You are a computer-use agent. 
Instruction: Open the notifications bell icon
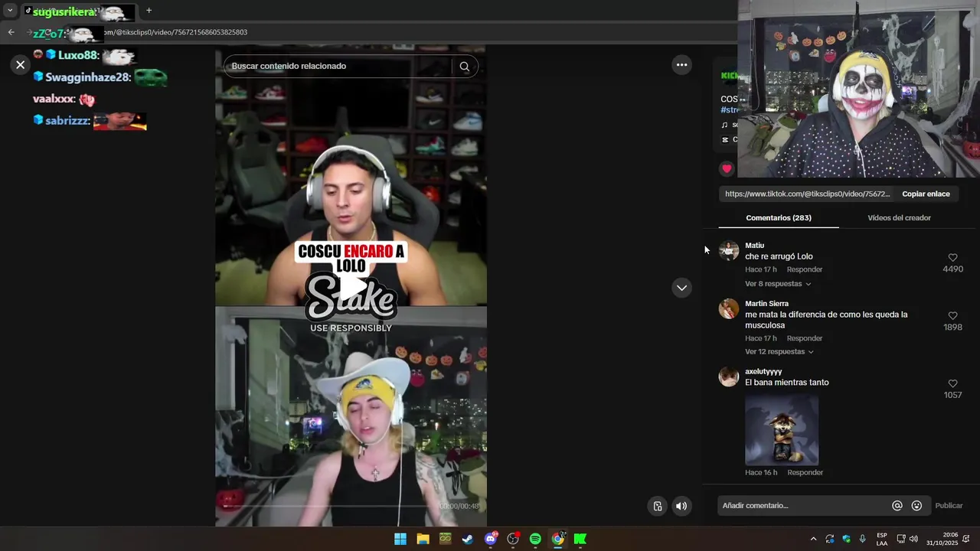pyautogui.click(x=965, y=539)
